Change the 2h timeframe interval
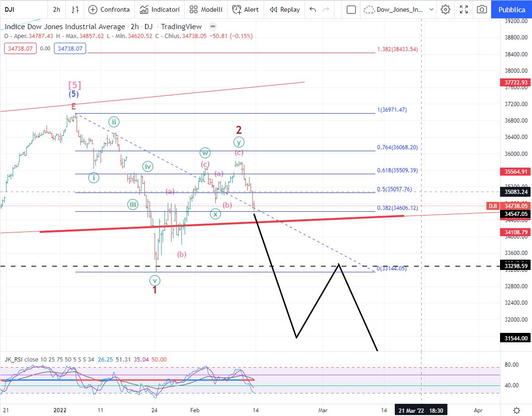This screenshot has height=416, width=532. [x=57, y=9]
